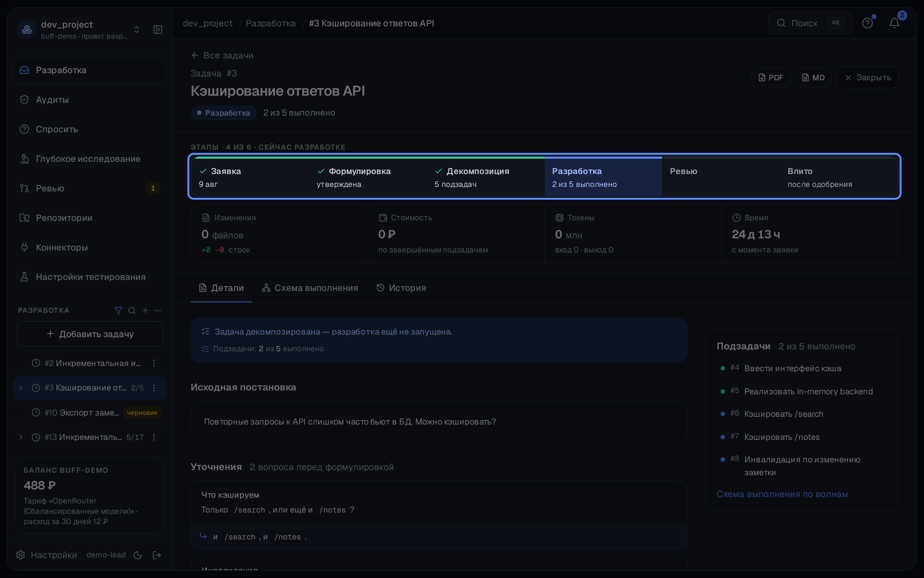Image resolution: width=924 pixels, height=578 pixels.
Task: Click the 488 ₽ balance value
Action: click(40, 485)
